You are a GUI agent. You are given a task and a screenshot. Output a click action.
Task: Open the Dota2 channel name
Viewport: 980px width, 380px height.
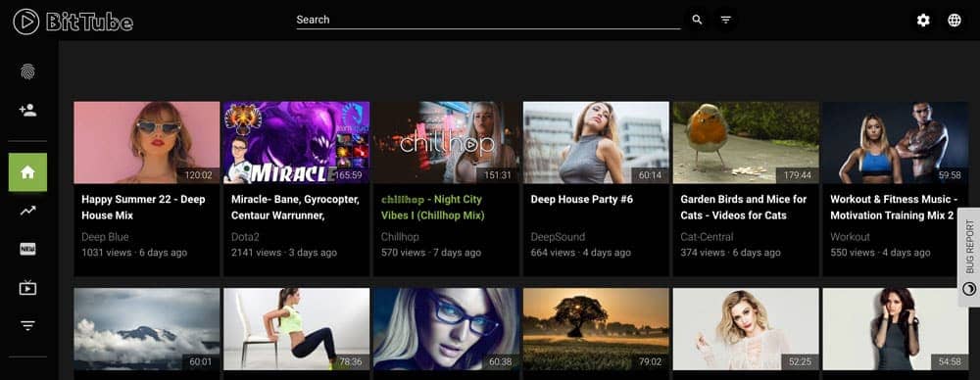[245, 237]
